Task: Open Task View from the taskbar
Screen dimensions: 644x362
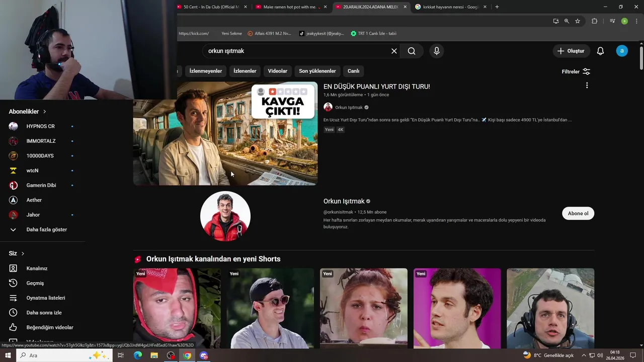Action: point(121,355)
